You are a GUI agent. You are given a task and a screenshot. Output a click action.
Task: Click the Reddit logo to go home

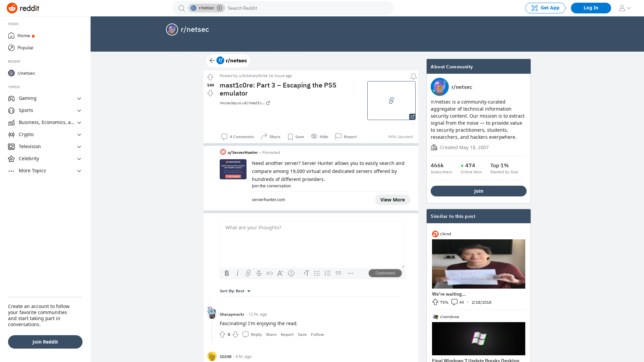[x=23, y=8]
